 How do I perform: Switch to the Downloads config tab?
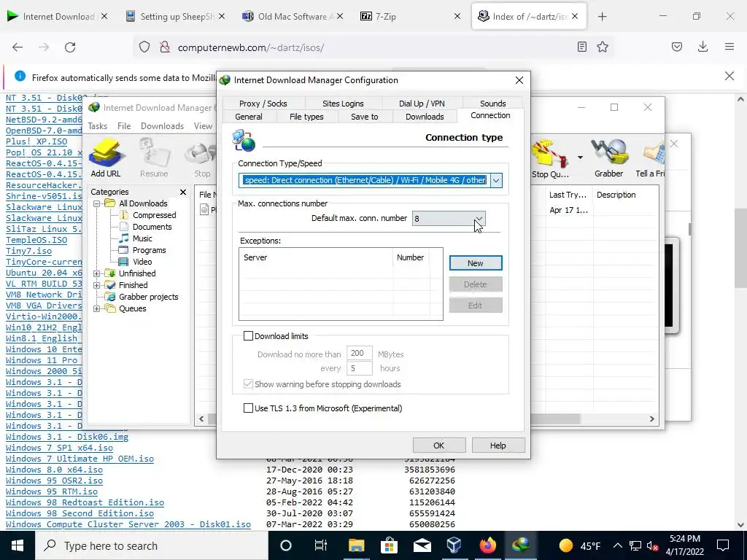(x=425, y=117)
